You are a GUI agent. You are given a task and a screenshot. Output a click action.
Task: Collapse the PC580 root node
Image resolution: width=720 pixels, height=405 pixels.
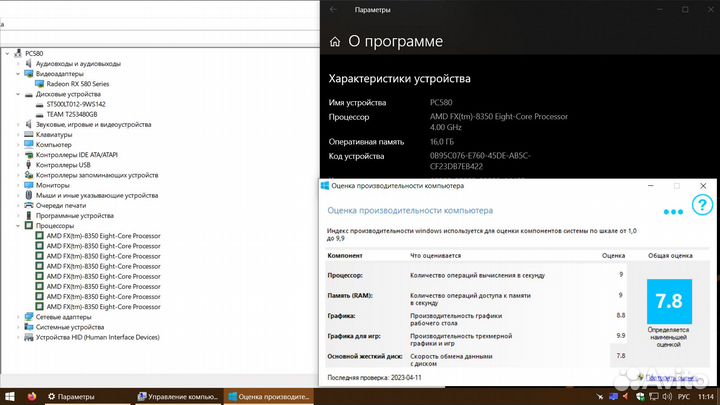click(x=7, y=53)
